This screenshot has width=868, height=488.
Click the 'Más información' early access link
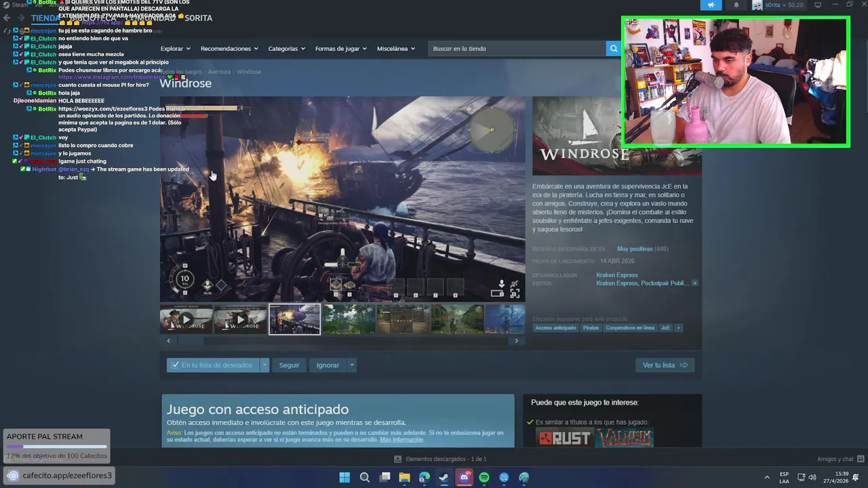tap(401, 440)
